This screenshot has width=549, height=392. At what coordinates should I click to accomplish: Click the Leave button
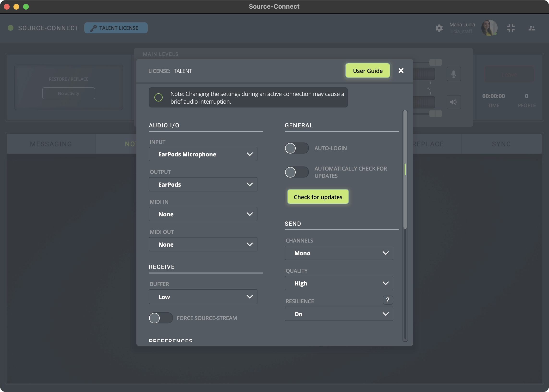click(509, 74)
